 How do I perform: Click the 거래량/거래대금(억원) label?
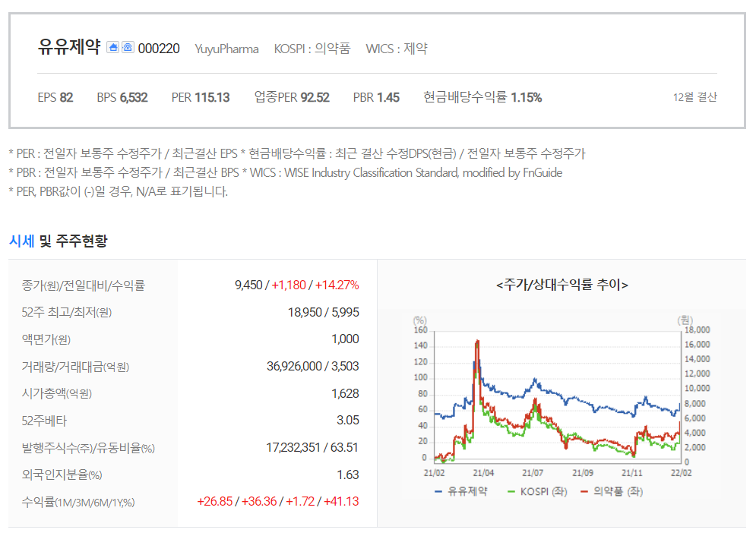(x=75, y=367)
